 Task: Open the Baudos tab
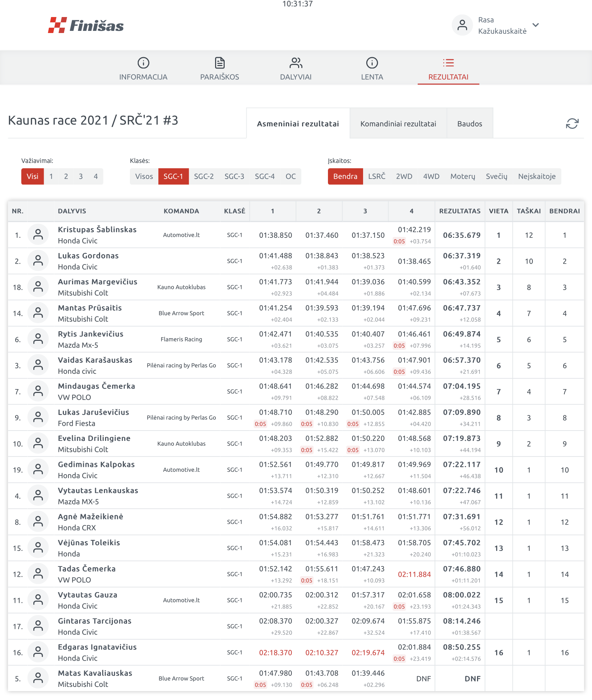pyautogui.click(x=470, y=124)
